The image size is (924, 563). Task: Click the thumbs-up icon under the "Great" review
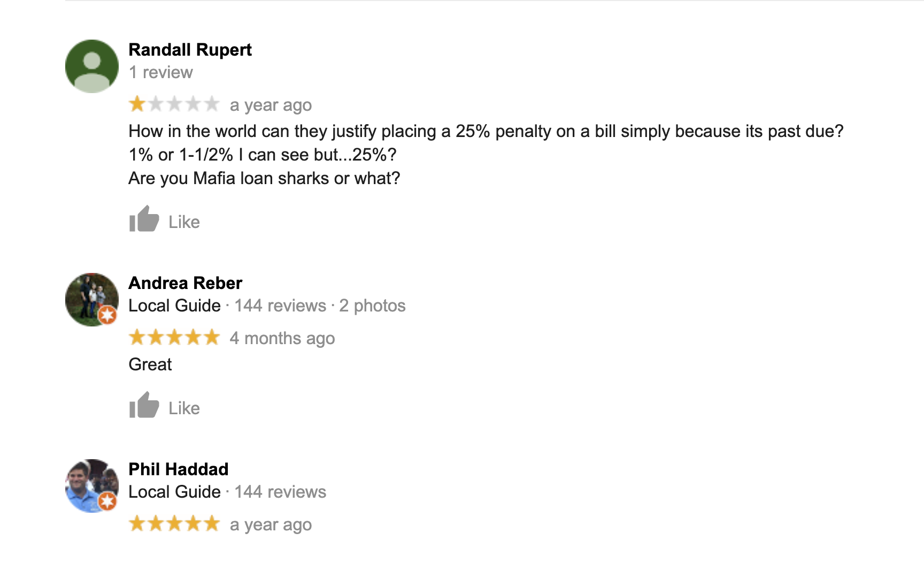coord(144,405)
